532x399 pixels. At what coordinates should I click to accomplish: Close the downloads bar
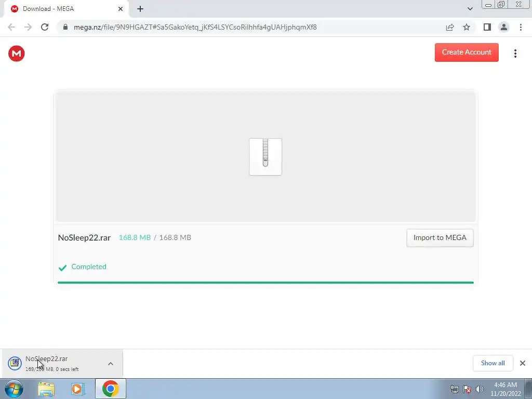(523, 363)
